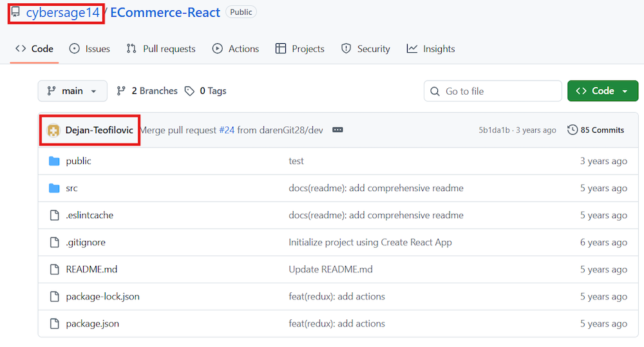Click the commits history clock icon
The height and width of the screenshot is (347, 644).
click(572, 130)
